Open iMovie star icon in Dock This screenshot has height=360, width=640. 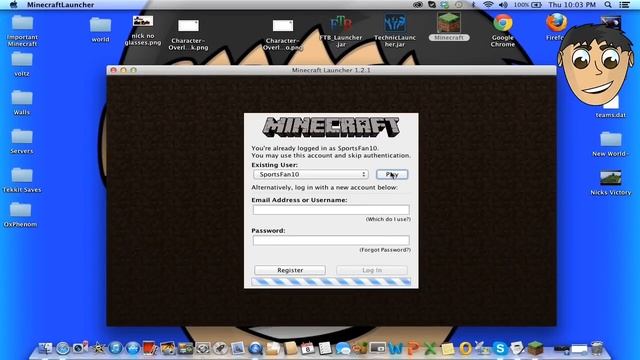(98, 348)
